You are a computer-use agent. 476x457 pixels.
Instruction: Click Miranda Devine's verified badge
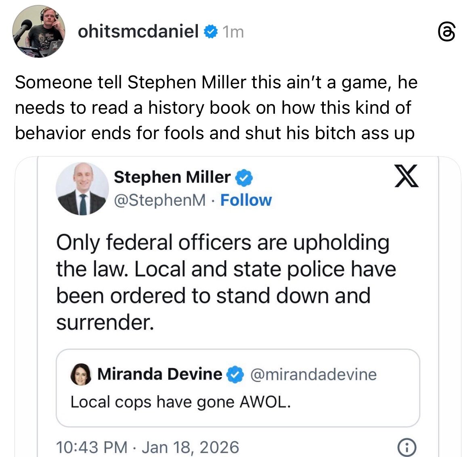235,374
